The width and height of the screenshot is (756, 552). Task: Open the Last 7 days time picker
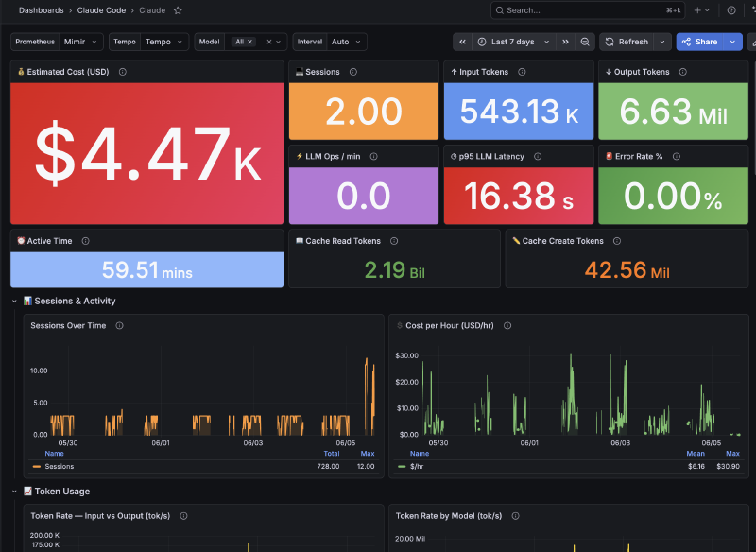click(x=514, y=42)
